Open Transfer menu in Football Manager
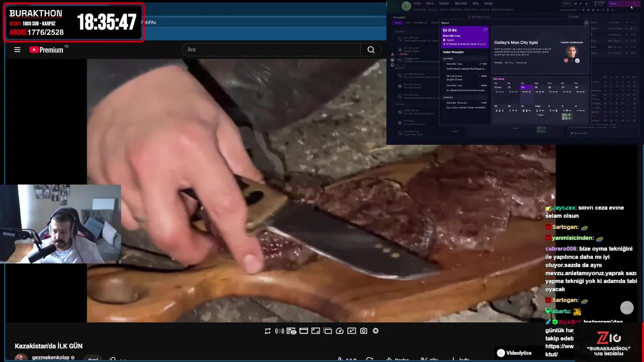 [444, 4]
